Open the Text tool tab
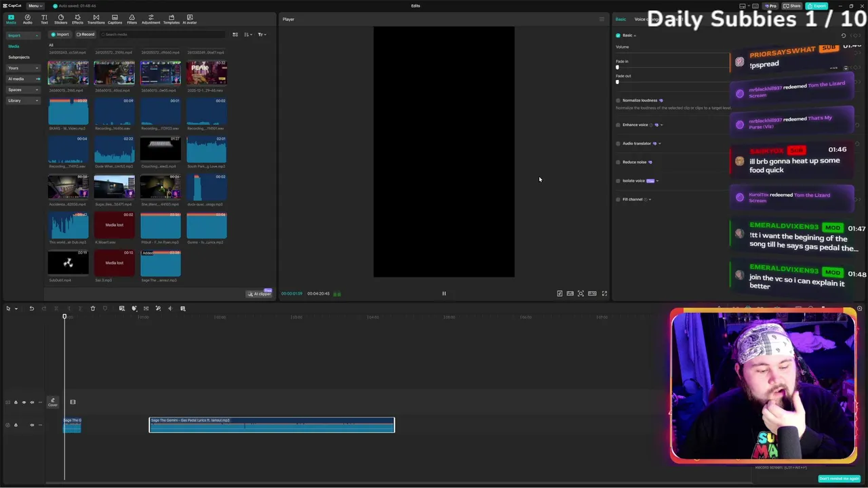 (x=44, y=19)
